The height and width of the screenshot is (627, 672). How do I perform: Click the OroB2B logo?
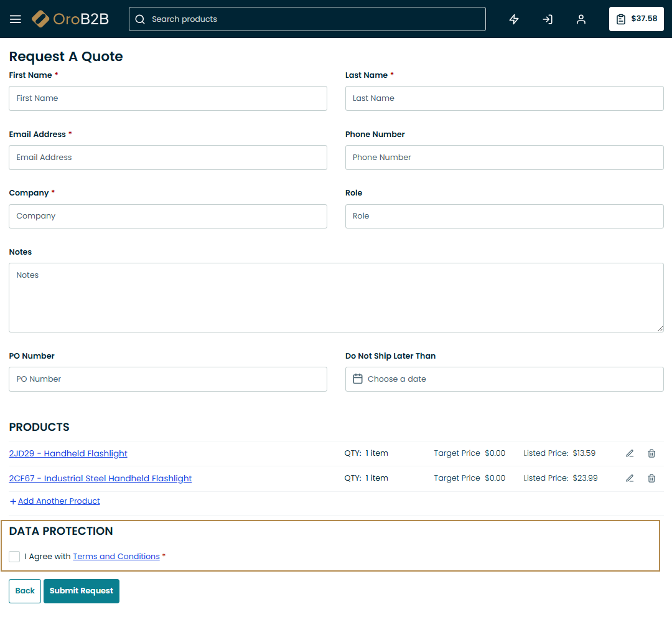70,19
